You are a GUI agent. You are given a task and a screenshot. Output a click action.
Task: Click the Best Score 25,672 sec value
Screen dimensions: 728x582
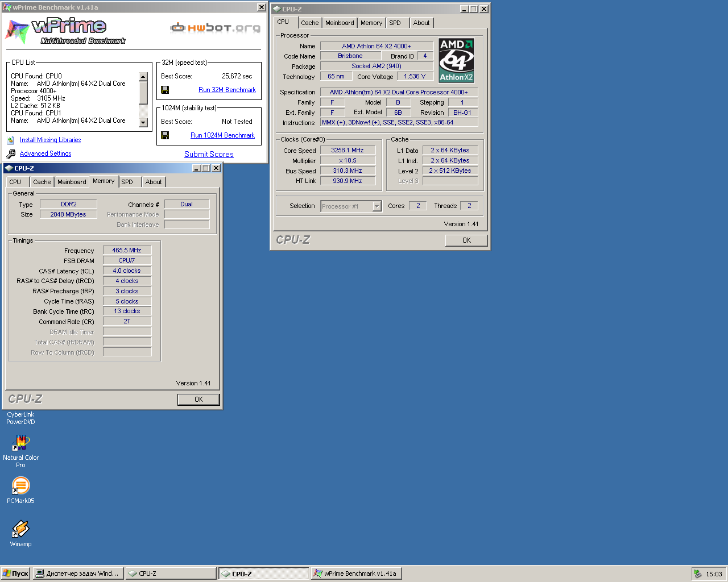point(237,76)
